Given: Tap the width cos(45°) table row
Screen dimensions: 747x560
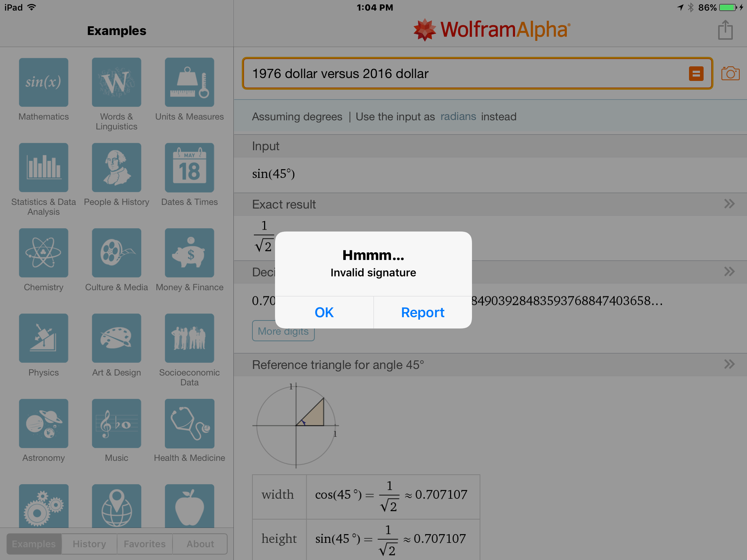Looking at the screenshot, I should pos(366,497).
